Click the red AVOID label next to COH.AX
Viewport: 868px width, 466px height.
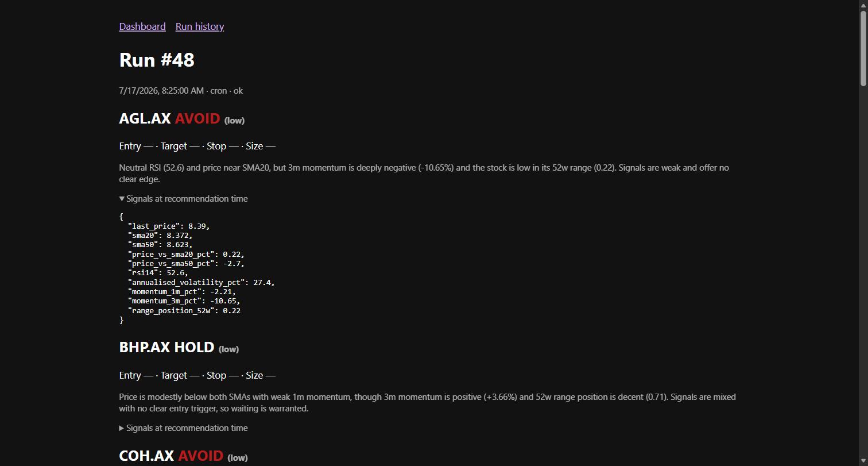200,456
